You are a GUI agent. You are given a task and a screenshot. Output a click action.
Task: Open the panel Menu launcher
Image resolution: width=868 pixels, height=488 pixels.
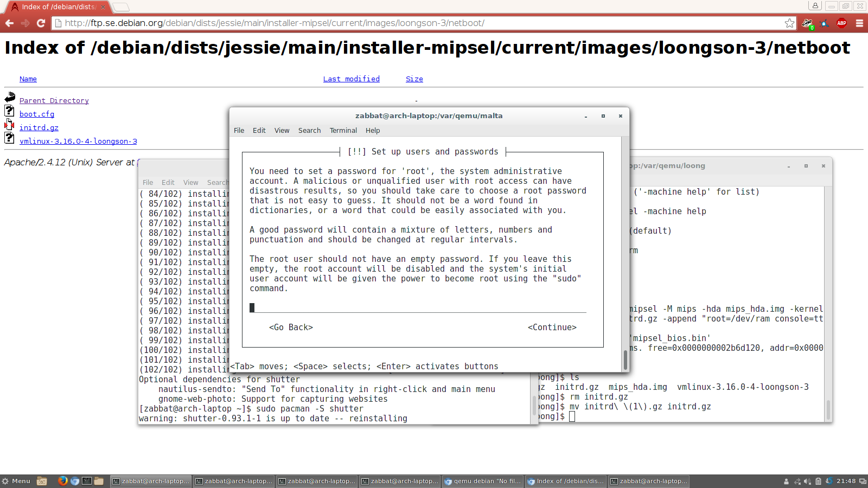[16, 481]
